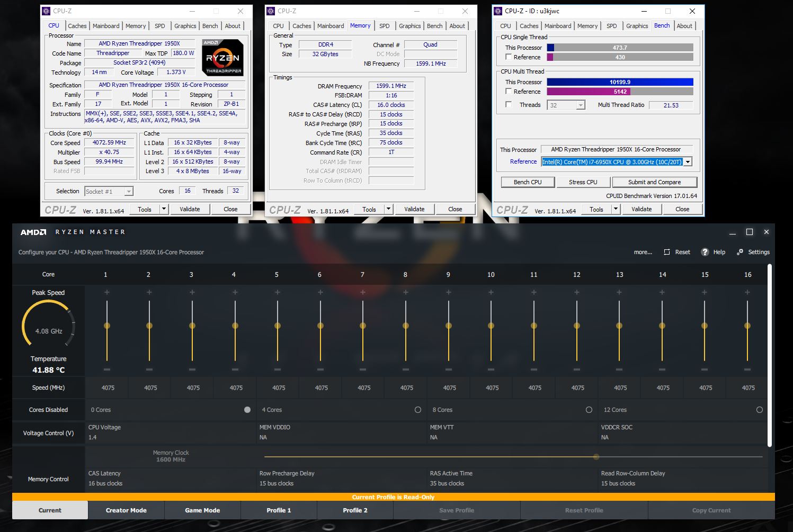The width and height of the screenshot is (793, 532).
Task: Click plus icon above core 5 slider
Action: click(278, 292)
